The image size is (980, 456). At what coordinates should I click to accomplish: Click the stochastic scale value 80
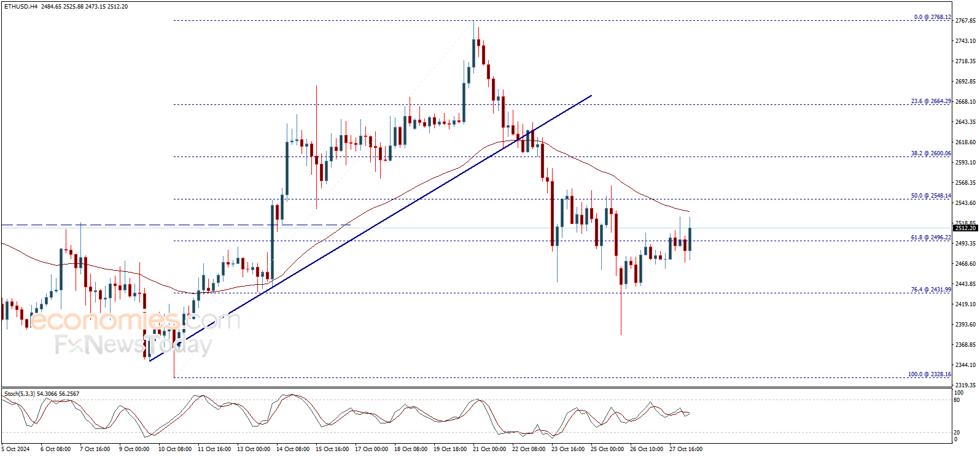957,400
